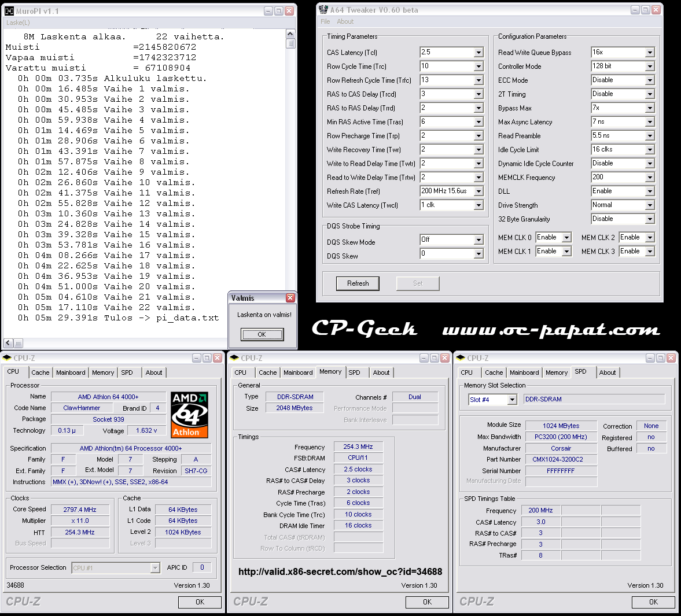
Task: Click the Part Number CMX1024-3200C2 field
Action: 561,459
